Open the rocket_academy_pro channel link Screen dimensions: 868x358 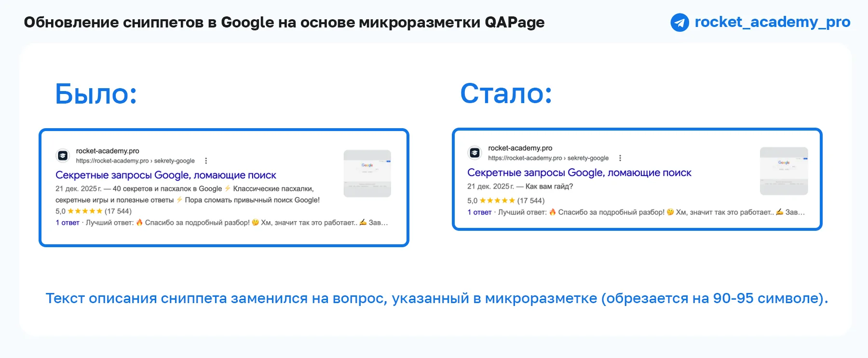pos(772,22)
